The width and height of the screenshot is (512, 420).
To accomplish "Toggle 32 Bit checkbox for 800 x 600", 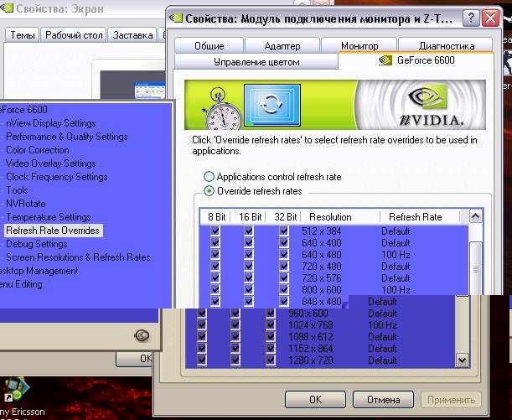I will click(x=284, y=289).
